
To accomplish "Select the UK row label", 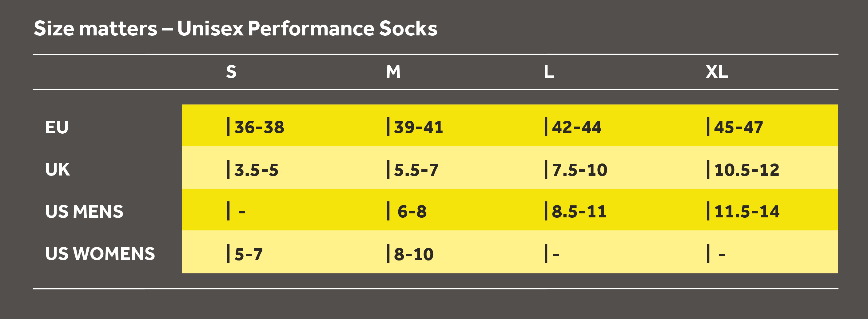I will click(x=58, y=169).
